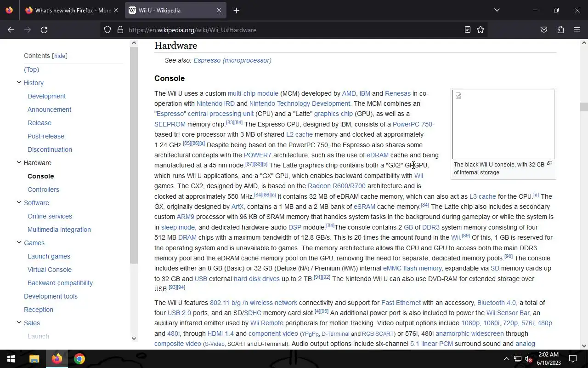Image resolution: width=588 pixels, height=368 pixels.
Task: Open the Bluetooth 4.0 link
Action: tap(497, 303)
